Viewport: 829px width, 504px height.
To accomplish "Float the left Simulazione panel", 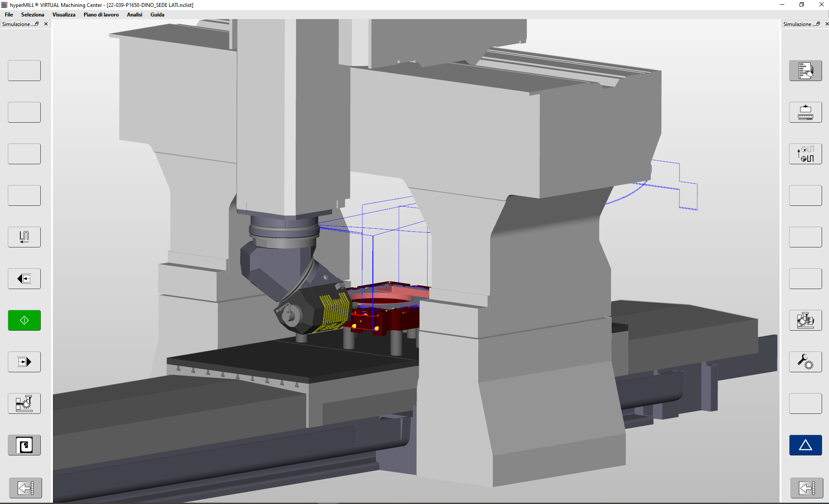I will tap(37, 24).
